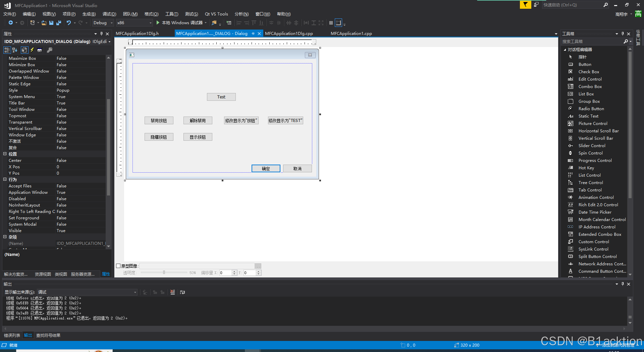This screenshot has height=352, width=644.
Task: Select Check Box control in toolbox
Action: pos(589,72)
